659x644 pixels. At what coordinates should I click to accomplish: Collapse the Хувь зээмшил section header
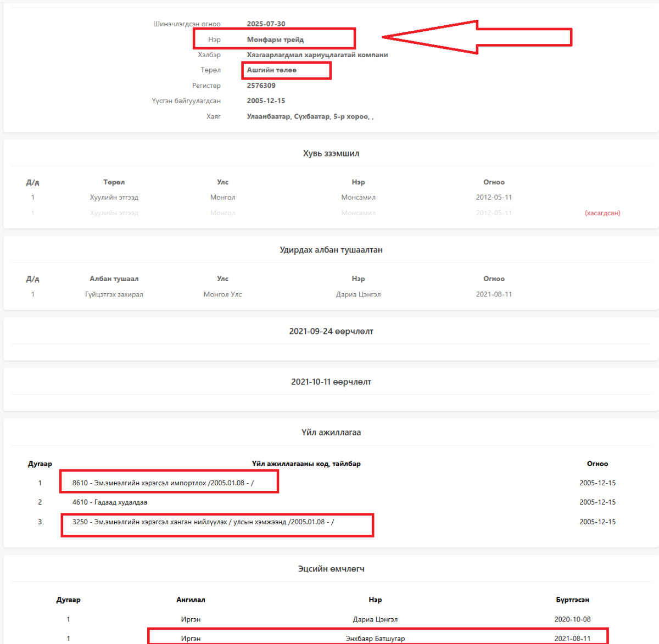click(331, 154)
